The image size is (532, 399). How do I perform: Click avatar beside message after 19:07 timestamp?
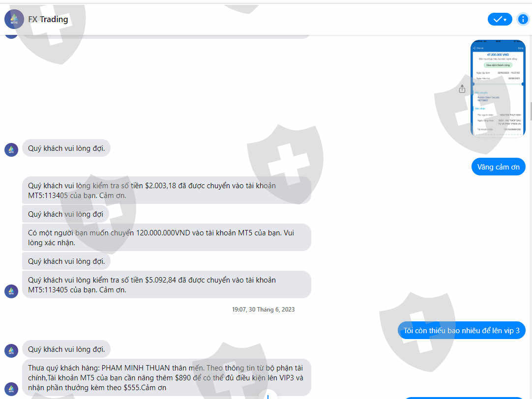click(11, 350)
